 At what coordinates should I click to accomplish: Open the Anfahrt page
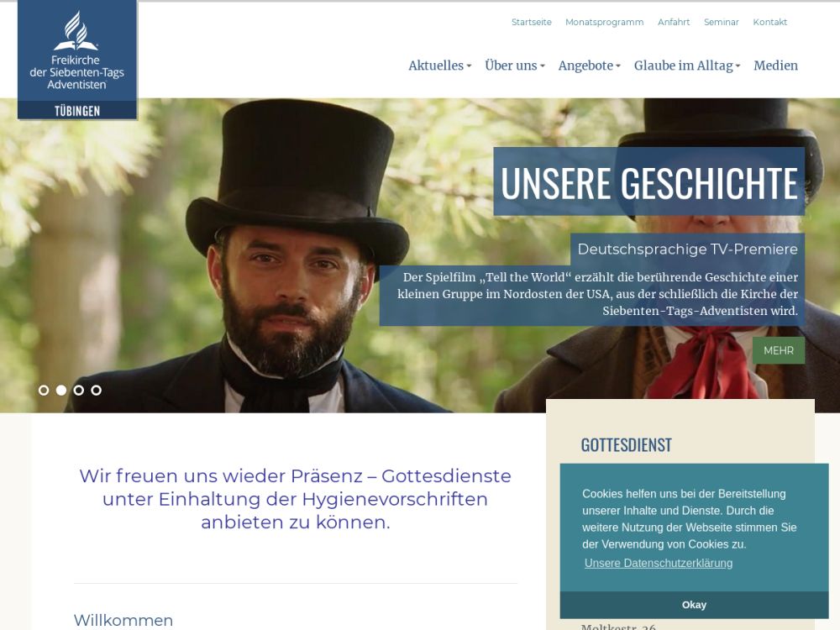point(674,22)
